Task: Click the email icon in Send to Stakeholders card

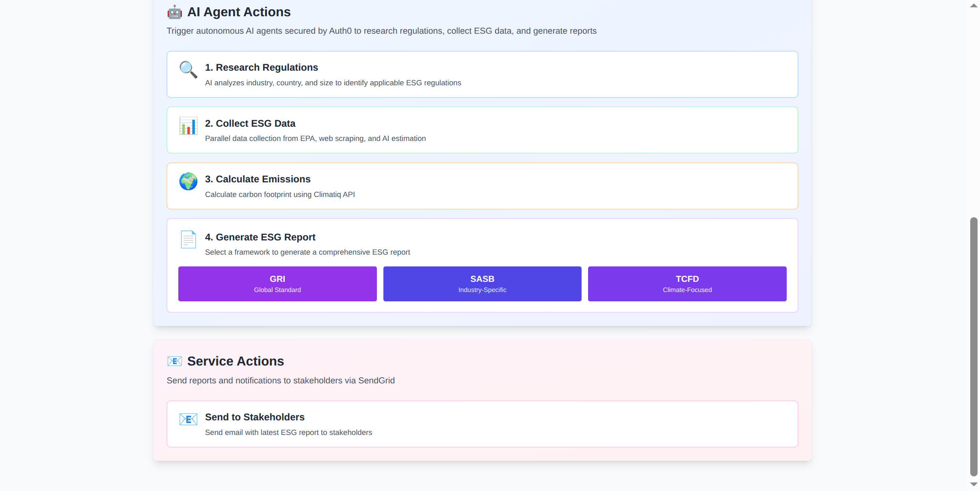Action: (188, 419)
